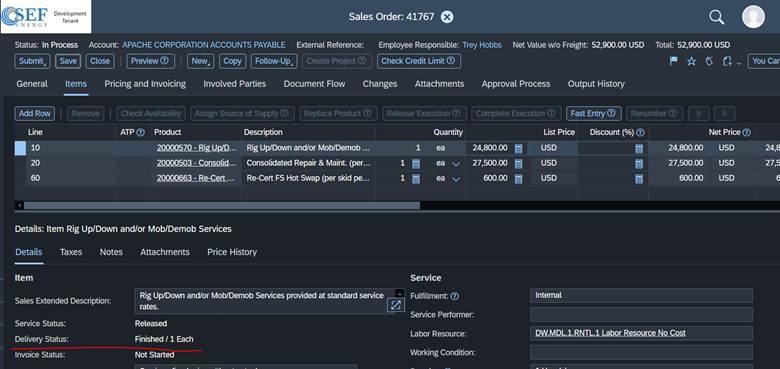The width and height of the screenshot is (780, 369).
Task: Open quantity calculator icon for line 20
Action: [x=416, y=164]
